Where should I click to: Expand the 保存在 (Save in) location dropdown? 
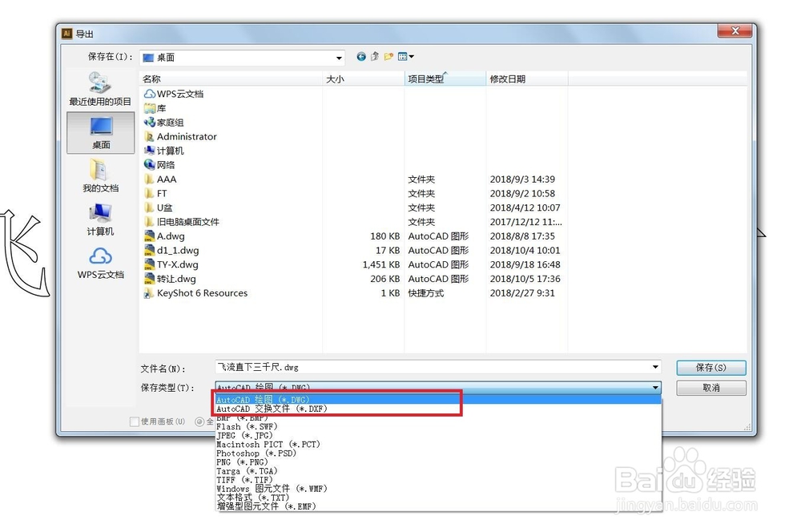pyautogui.click(x=339, y=58)
